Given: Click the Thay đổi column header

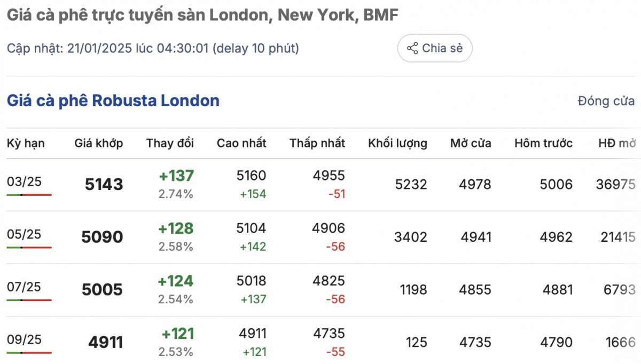Looking at the screenshot, I should pos(170,143).
